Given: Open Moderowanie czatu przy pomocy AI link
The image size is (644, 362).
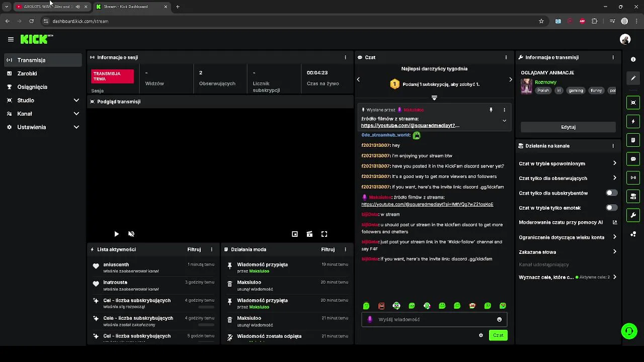Looking at the screenshot, I should click(568, 222).
